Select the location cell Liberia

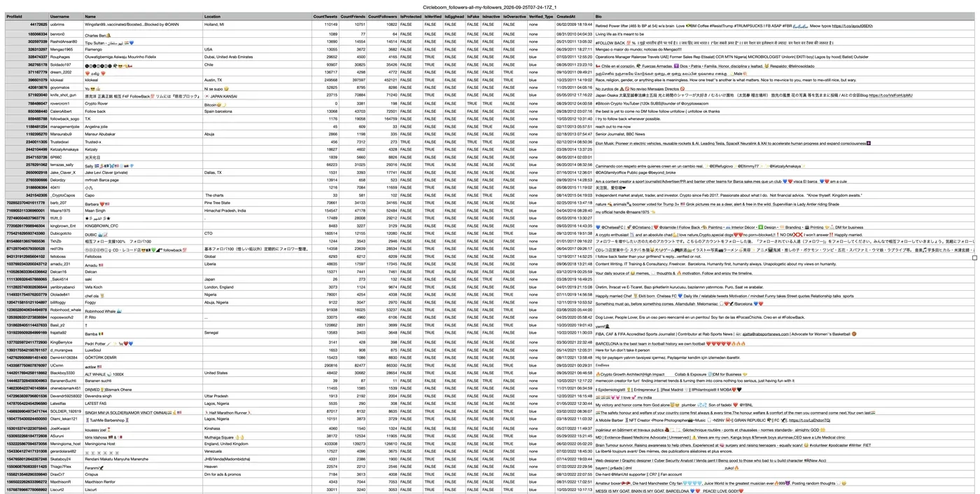(x=210, y=265)
